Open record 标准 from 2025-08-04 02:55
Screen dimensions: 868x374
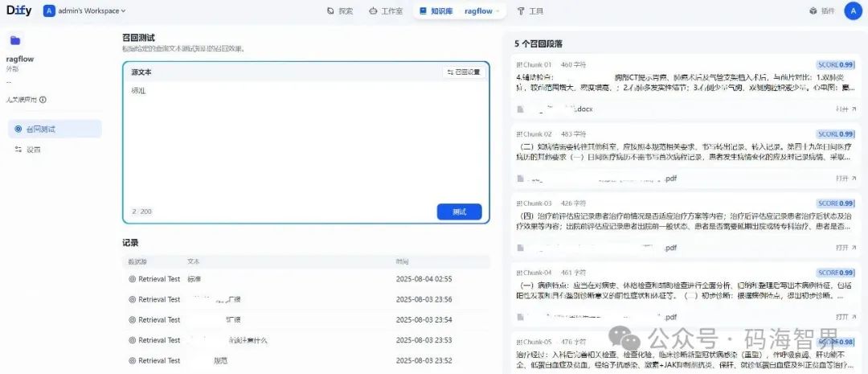point(305,279)
